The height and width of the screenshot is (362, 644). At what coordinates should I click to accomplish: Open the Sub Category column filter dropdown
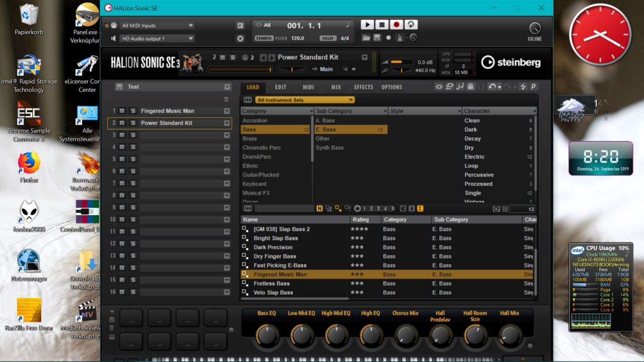click(385, 111)
